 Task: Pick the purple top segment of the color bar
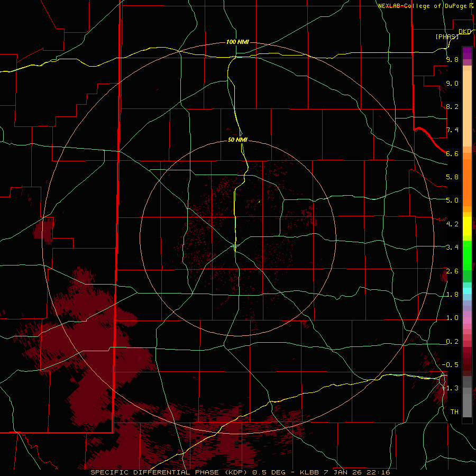pyautogui.click(x=467, y=53)
